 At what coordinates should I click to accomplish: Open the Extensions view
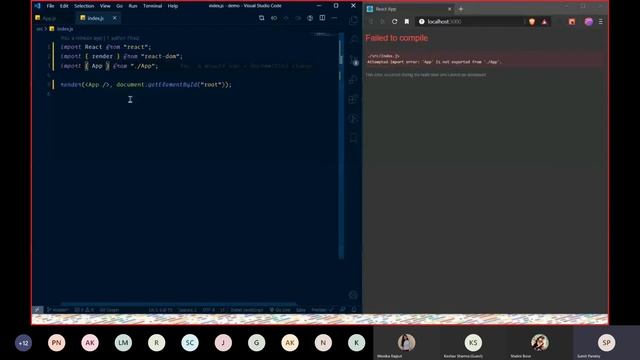[x=353, y=99]
